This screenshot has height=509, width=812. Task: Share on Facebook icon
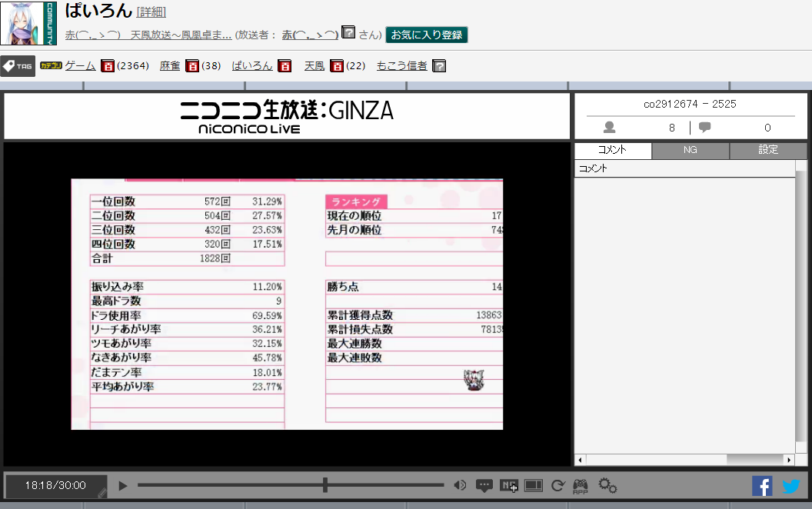(x=762, y=486)
